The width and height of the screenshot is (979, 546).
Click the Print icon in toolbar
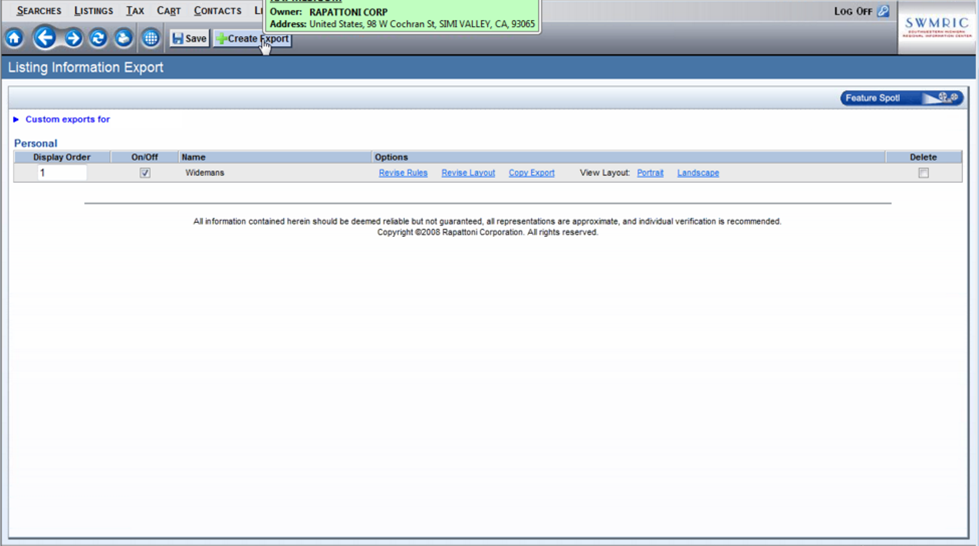[x=123, y=38]
